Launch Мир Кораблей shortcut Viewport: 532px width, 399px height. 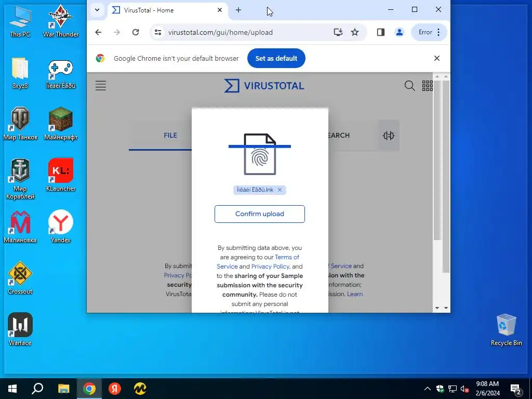(x=20, y=179)
